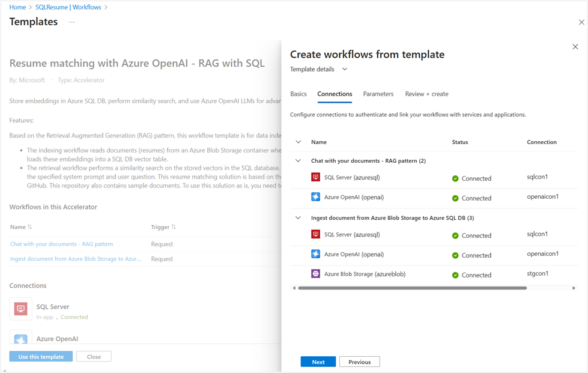Click Connected status checkmark for openaicon1 under Chat group

[x=455, y=198]
